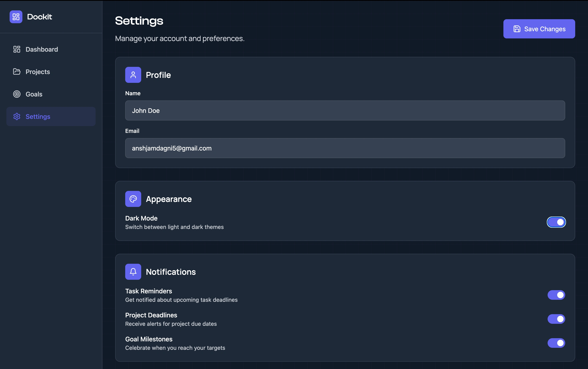The image size is (588, 369).
Task: Click the Appearance section title
Action: 169,199
